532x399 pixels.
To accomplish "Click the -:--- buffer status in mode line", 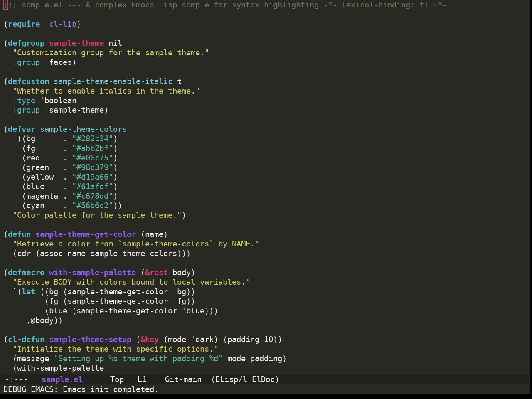I will (x=17, y=379).
